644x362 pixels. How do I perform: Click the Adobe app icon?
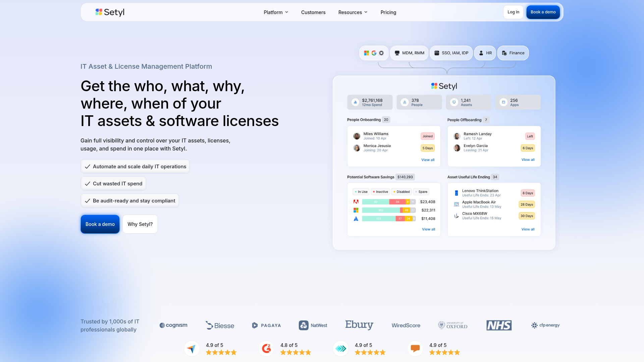click(356, 202)
